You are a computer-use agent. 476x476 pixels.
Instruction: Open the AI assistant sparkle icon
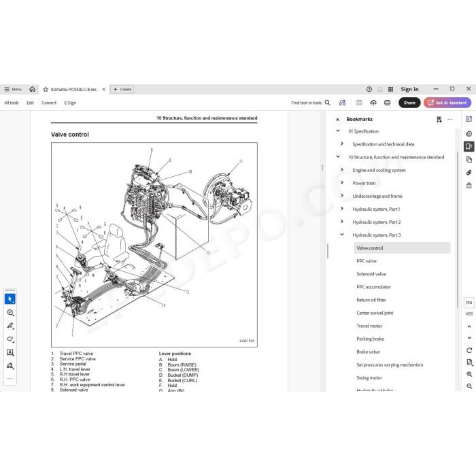[x=343, y=103]
